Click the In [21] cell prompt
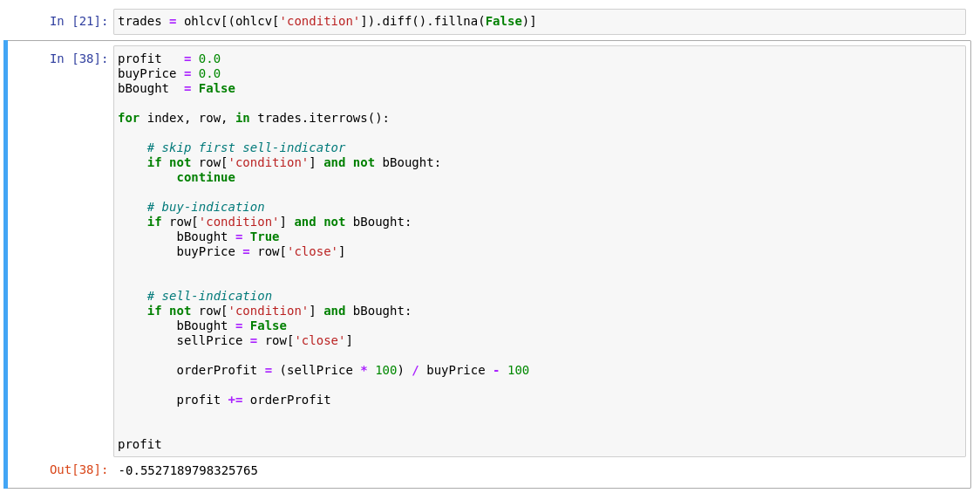This screenshot has width=980, height=493. tap(78, 21)
